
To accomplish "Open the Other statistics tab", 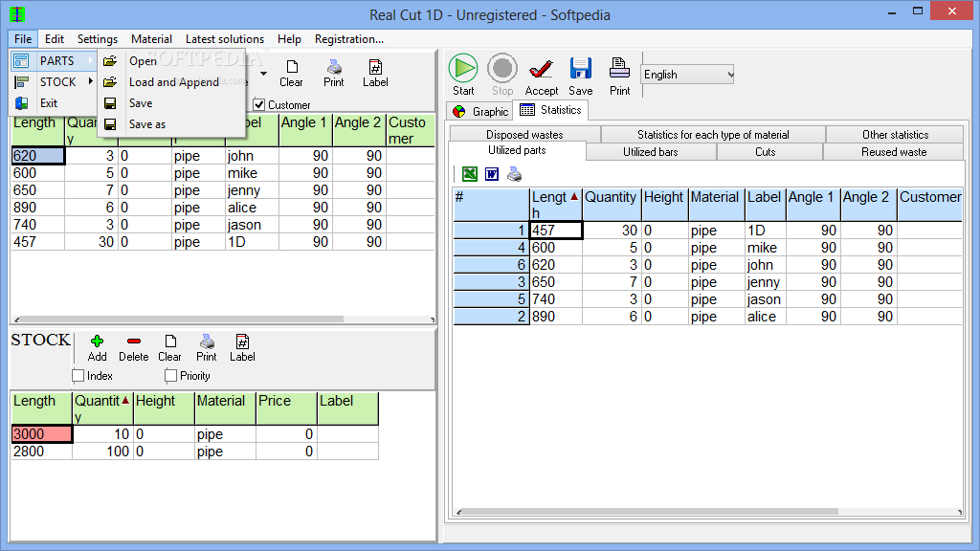I will (x=895, y=134).
